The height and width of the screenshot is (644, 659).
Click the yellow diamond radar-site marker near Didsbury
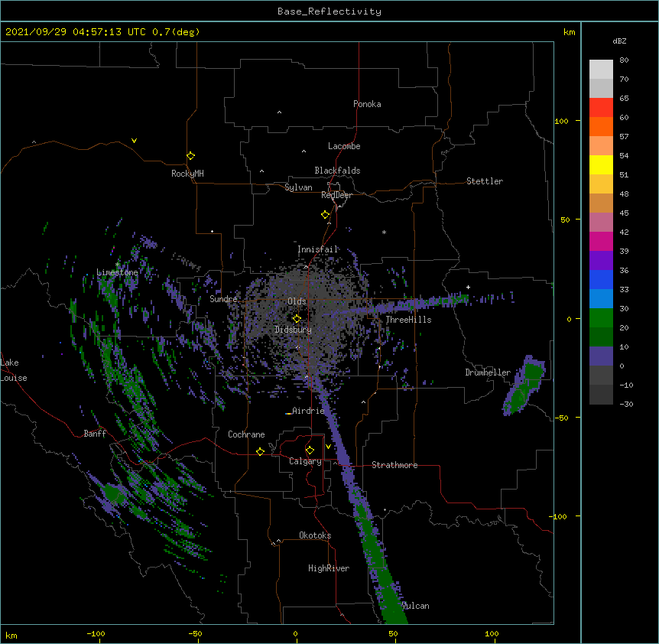297,319
